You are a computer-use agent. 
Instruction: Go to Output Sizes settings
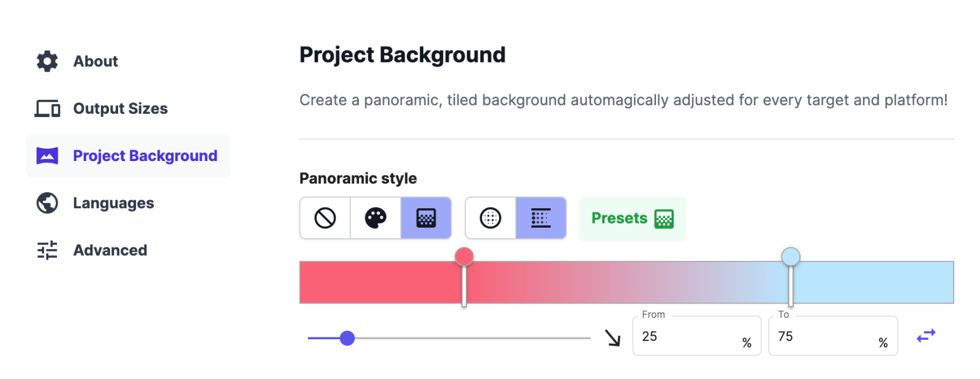tap(120, 109)
